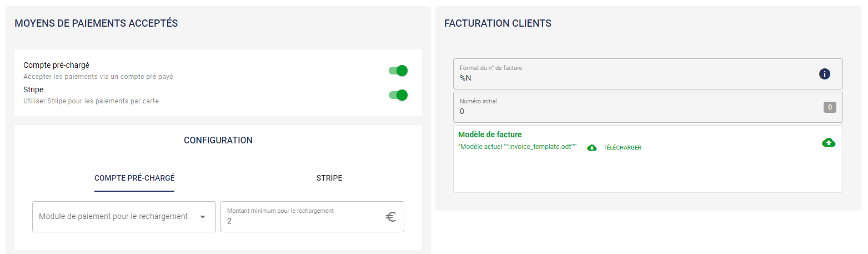Viewport: 868px width, 254px height.
Task: Click the 'Accepter les paiements via un compte pré-payé' text
Action: [98, 77]
